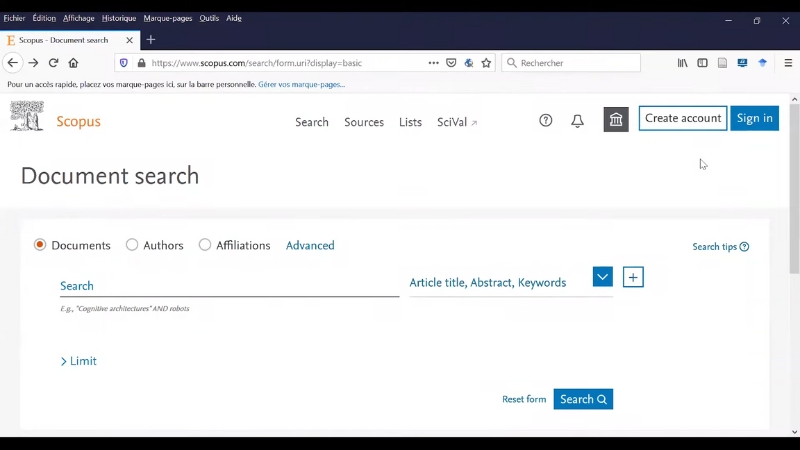
Task: Open the Firefox home page icon
Action: coord(73,63)
